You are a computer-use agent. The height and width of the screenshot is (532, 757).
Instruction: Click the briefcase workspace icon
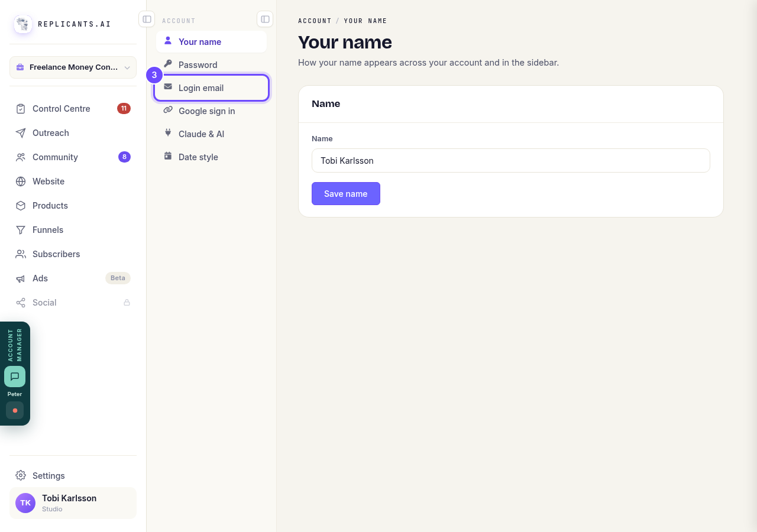(20, 67)
